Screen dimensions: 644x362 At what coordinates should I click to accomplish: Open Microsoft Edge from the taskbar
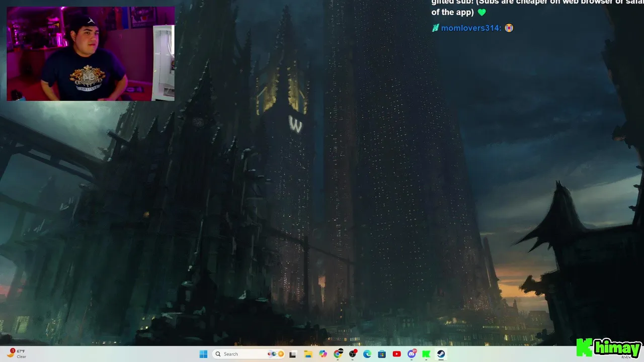367,354
